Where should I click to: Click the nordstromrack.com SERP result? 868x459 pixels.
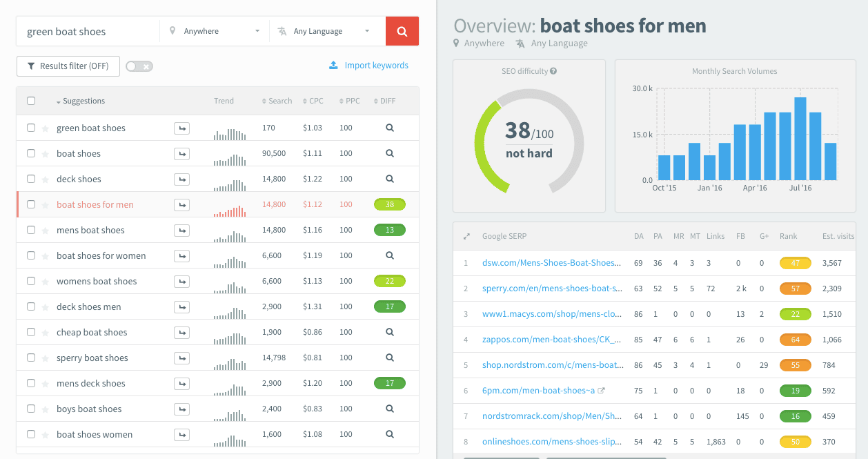(x=553, y=416)
